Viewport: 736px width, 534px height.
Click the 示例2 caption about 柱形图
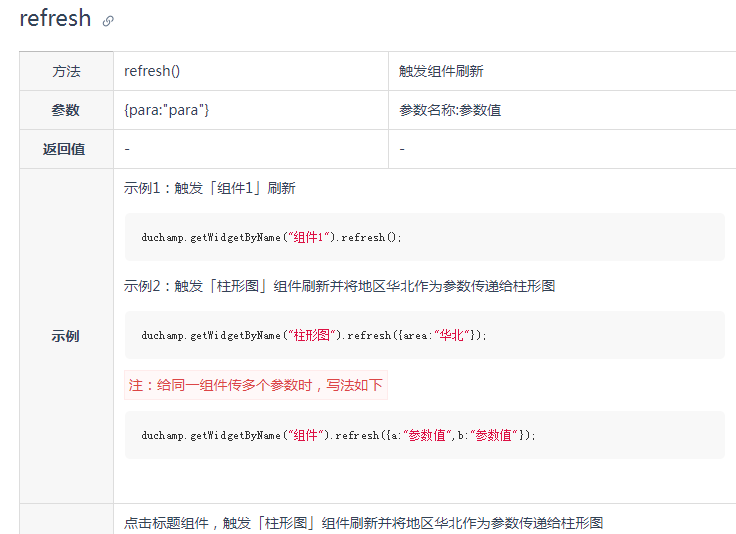[339, 286]
